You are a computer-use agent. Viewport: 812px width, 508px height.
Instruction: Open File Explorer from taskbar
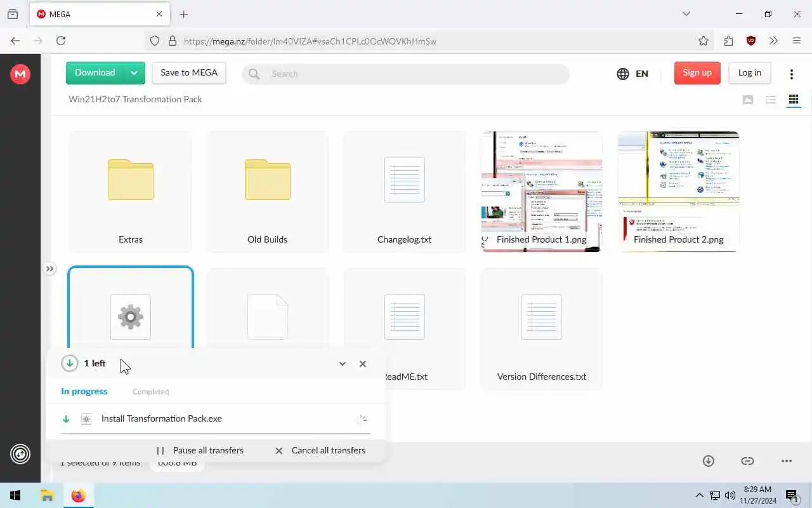(47, 495)
